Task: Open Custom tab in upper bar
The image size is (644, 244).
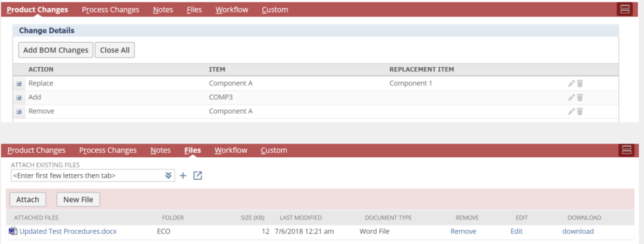Action: (275, 9)
